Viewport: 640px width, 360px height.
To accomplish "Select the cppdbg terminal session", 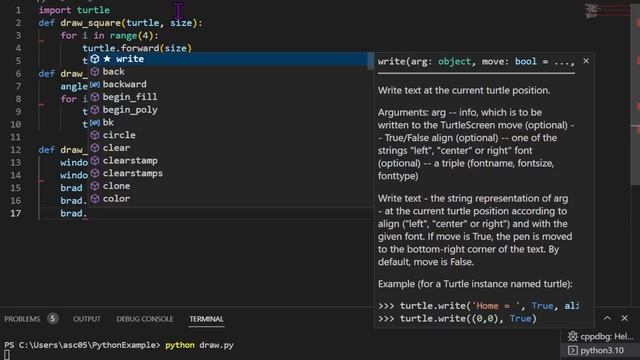I will (601, 336).
